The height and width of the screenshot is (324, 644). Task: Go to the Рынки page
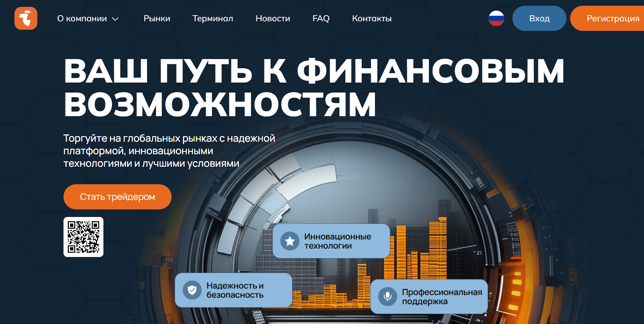[157, 19]
